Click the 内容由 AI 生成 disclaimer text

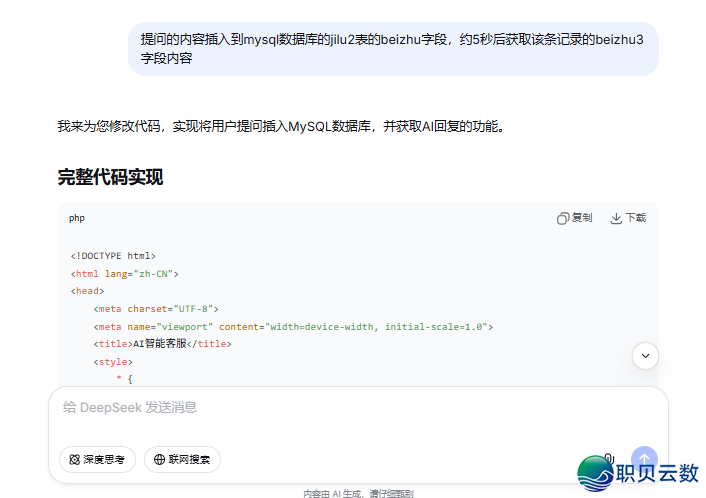point(358,493)
